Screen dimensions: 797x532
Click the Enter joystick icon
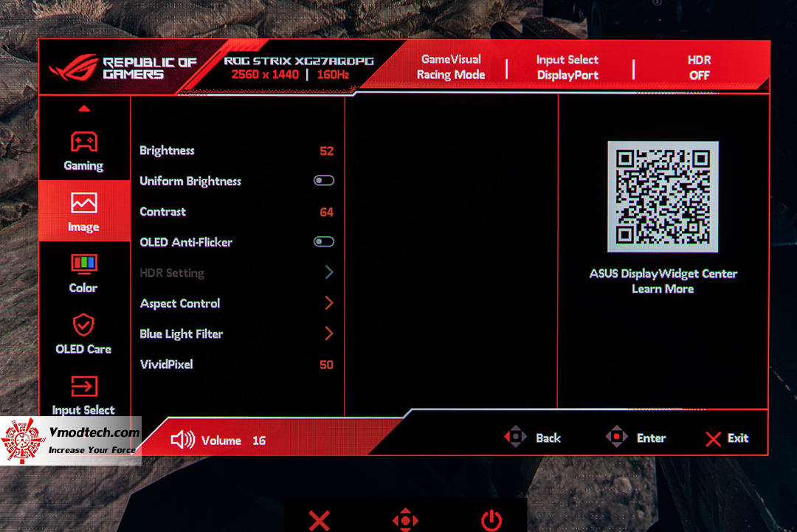[x=616, y=437]
